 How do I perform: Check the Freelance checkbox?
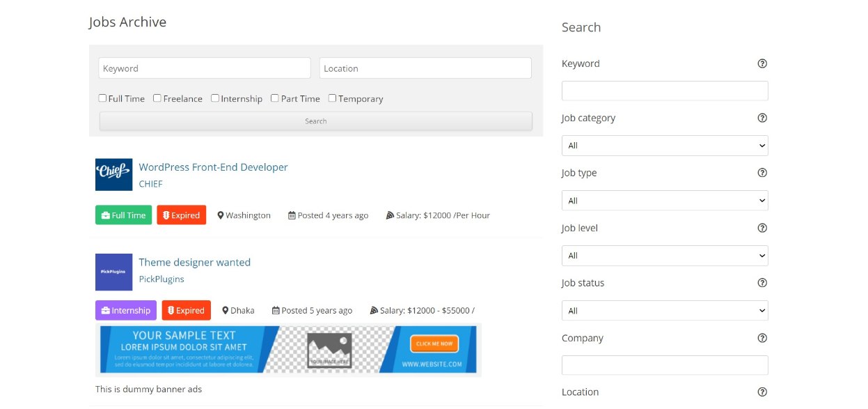(x=157, y=98)
